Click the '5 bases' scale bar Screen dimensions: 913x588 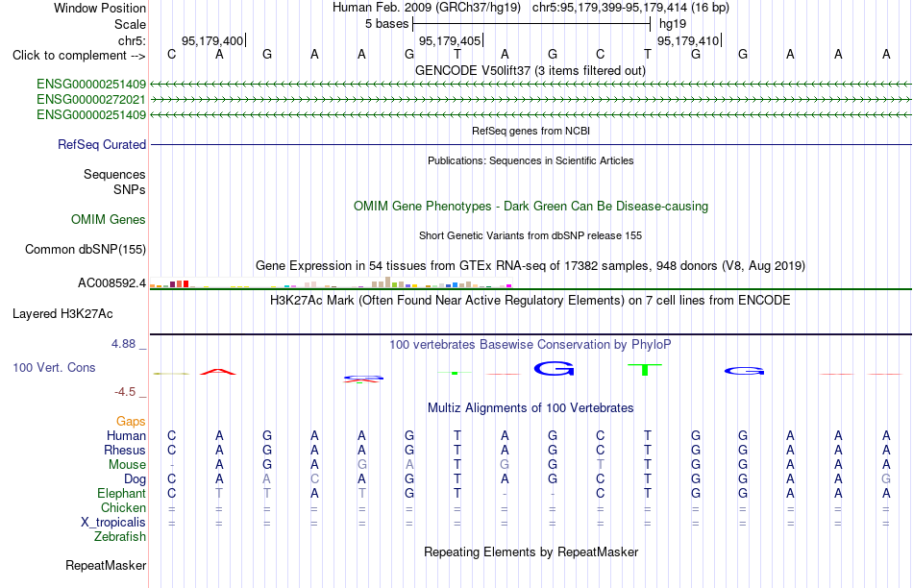point(531,24)
